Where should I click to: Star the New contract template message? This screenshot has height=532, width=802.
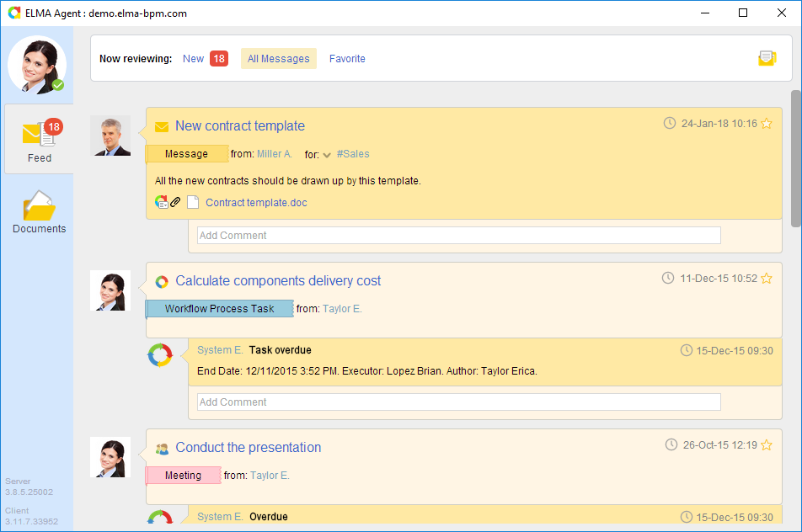click(767, 124)
